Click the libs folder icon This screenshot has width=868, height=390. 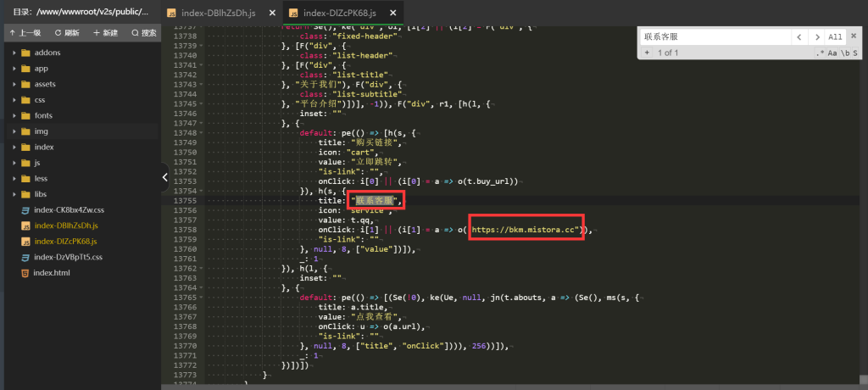pyautogui.click(x=25, y=194)
